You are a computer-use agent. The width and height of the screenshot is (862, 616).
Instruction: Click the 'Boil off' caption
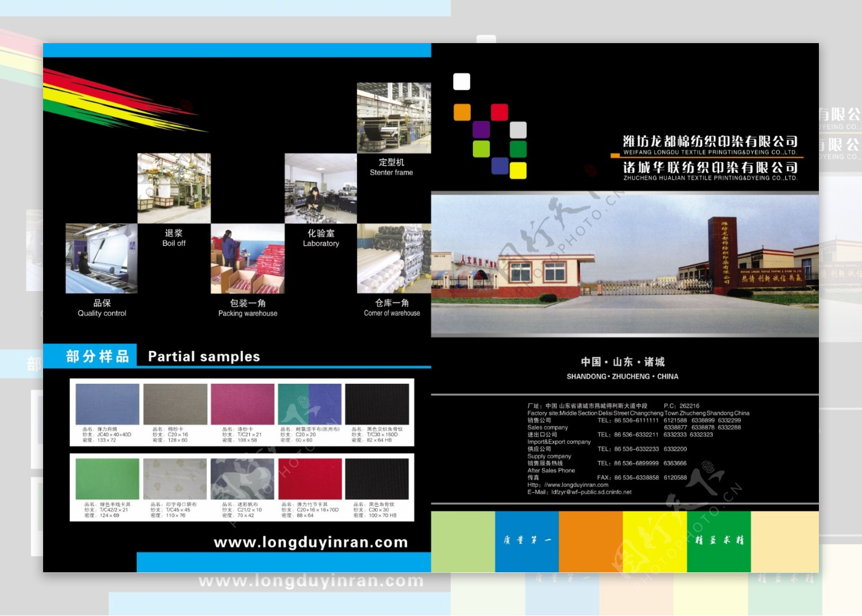click(x=174, y=243)
